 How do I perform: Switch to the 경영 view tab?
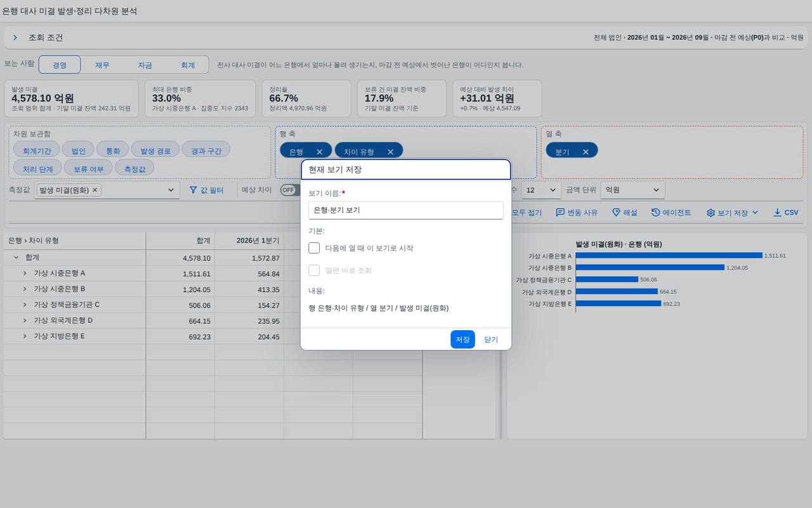tap(60, 65)
